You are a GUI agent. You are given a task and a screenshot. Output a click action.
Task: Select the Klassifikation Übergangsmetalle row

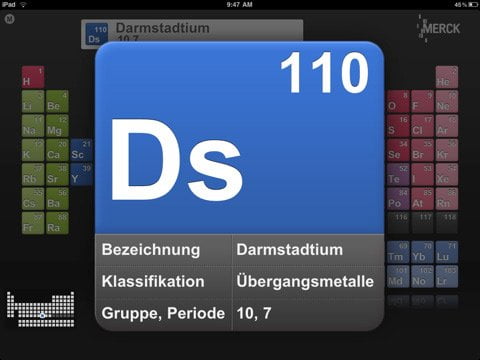tap(240, 281)
